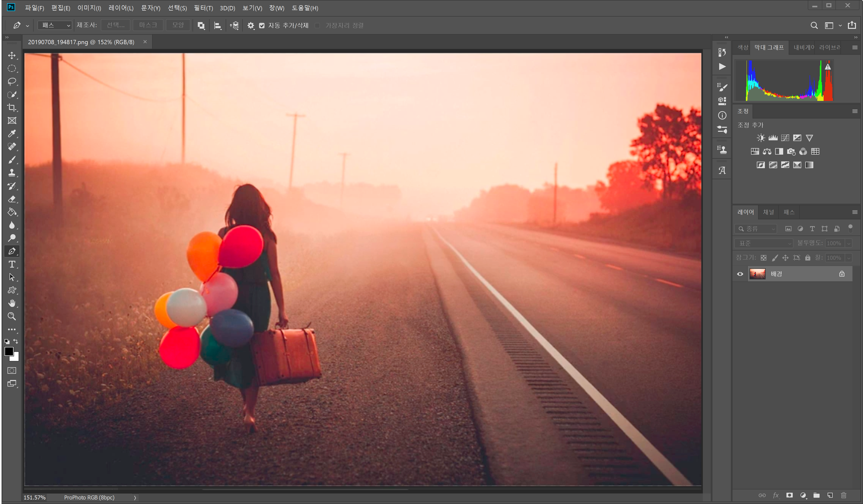
Task: Open the 패스 tool mode dropdown
Action: pyautogui.click(x=55, y=25)
